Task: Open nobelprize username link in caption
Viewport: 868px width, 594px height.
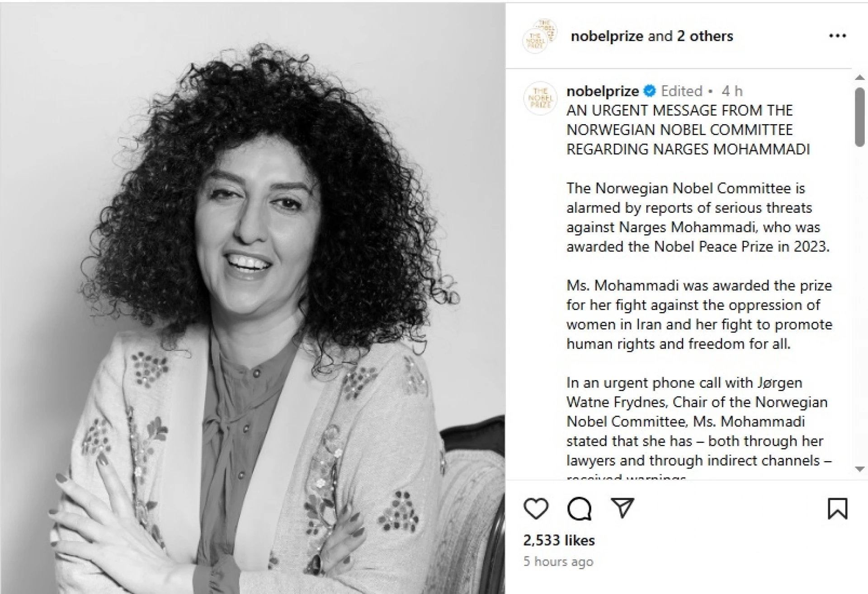Action: pos(602,91)
